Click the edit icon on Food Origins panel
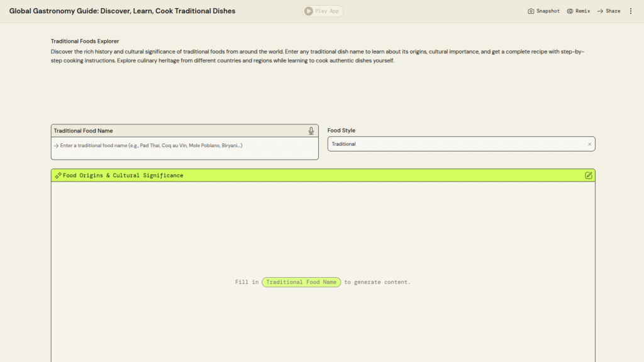This screenshot has height=362, width=644. tap(589, 175)
